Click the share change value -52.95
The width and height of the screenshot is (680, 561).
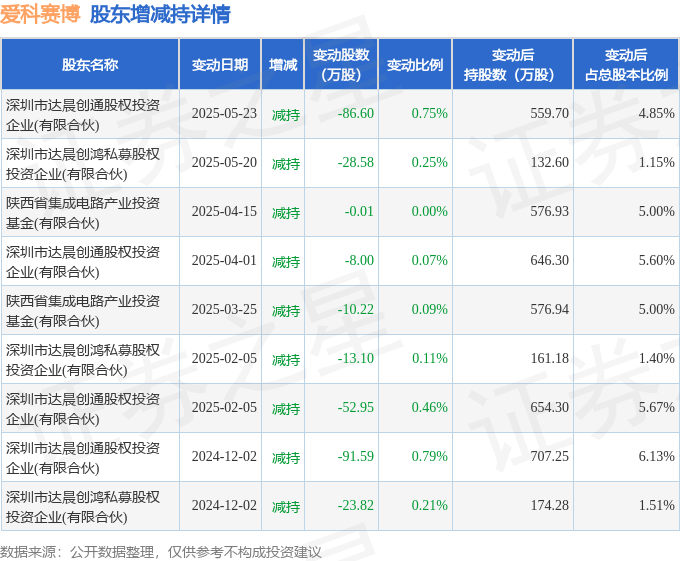[356, 408]
